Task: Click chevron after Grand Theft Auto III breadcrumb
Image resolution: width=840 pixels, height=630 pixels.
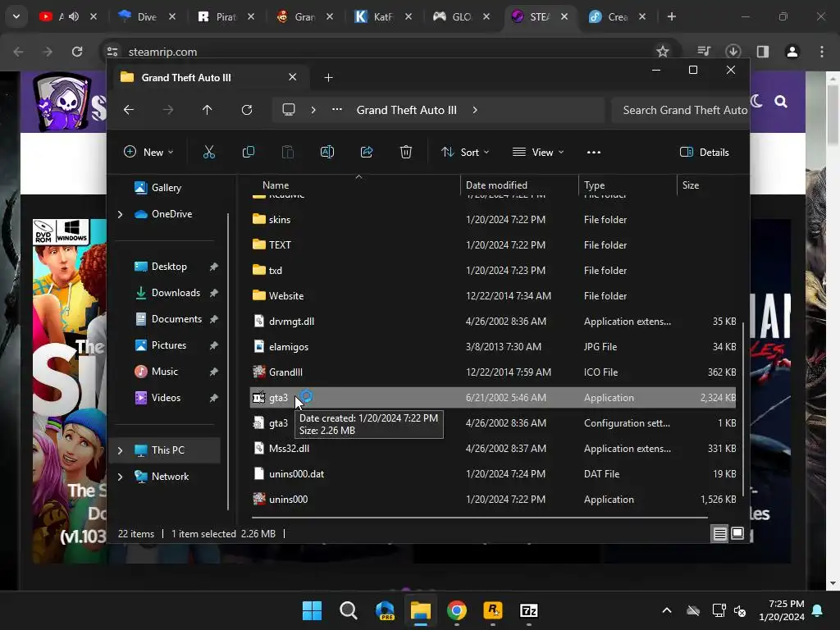Action: 475,110
